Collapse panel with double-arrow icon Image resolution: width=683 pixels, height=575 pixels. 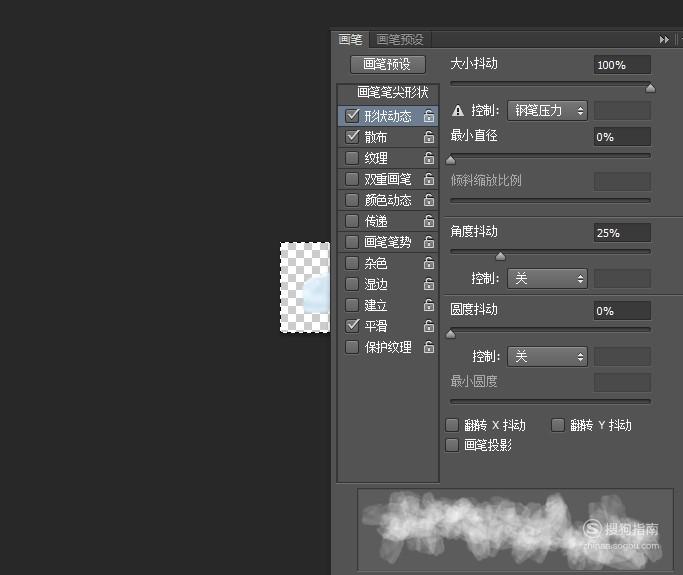tap(663, 40)
